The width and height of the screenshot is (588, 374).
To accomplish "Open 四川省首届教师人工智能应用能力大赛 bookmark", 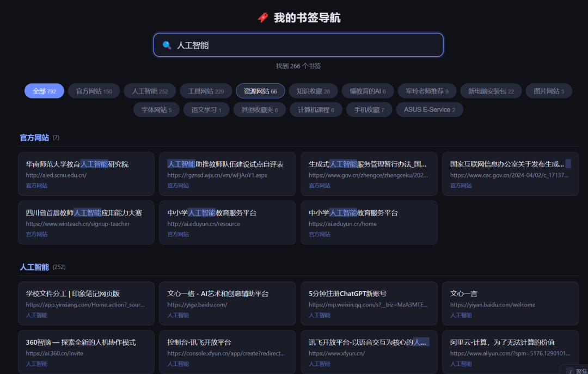I will [x=86, y=223].
